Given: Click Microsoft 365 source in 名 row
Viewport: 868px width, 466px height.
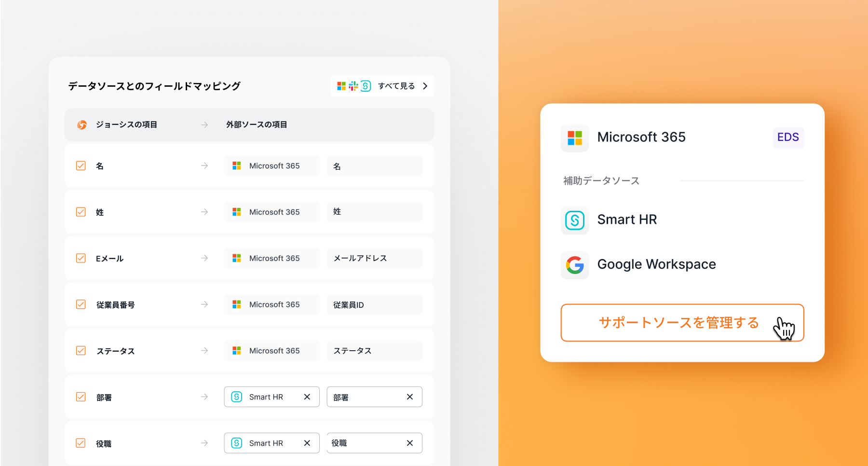Looking at the screenshot, I should pos(272,166).
